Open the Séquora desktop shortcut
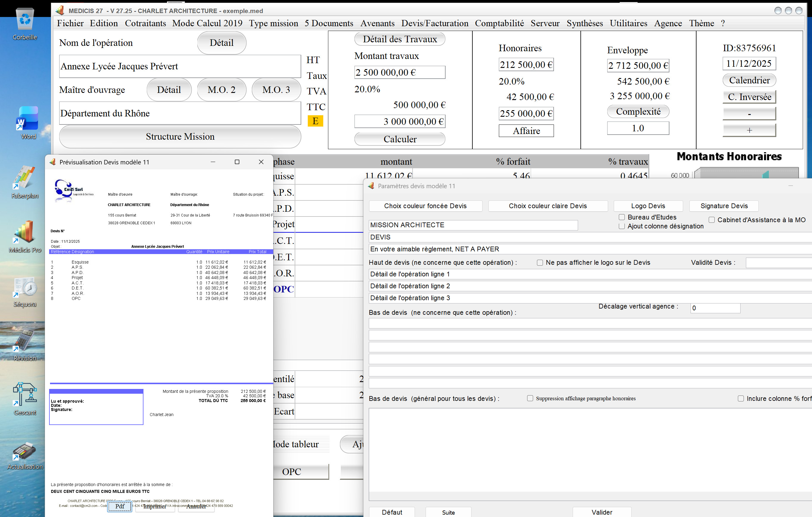 pos(25,291)
